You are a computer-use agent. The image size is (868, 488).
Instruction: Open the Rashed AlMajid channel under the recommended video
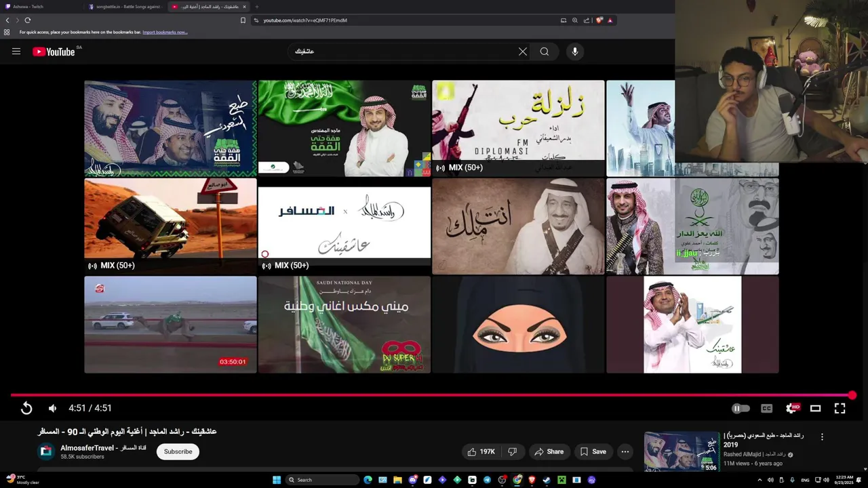(754, 454)
